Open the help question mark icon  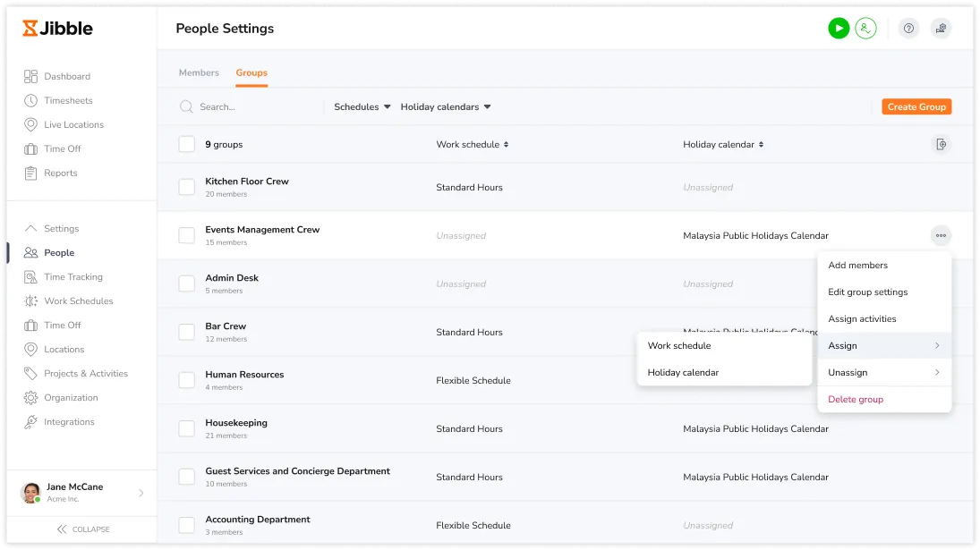[908, 29]
